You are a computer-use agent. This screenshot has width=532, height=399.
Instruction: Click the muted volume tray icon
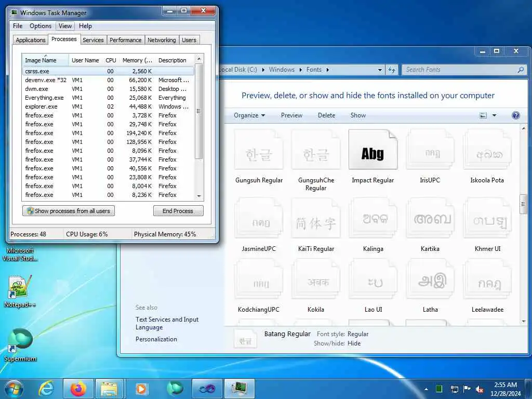click(480, 389)
